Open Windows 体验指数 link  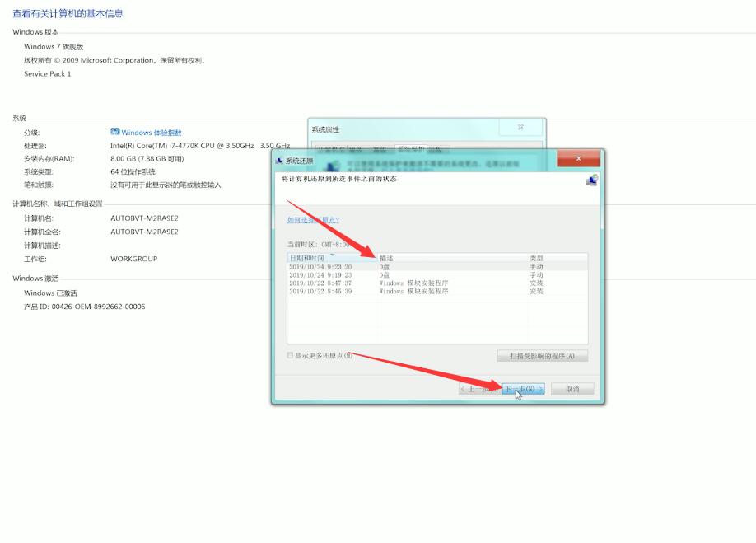coord(152,132)
